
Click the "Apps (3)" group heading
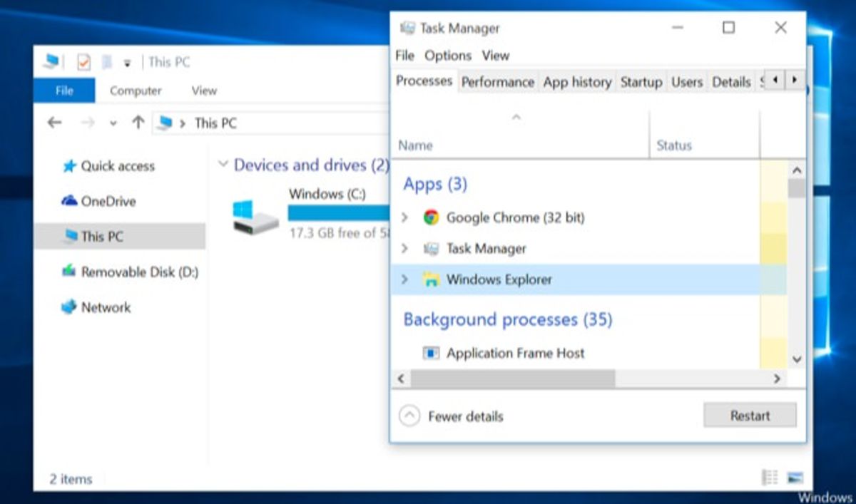point(435,185)
